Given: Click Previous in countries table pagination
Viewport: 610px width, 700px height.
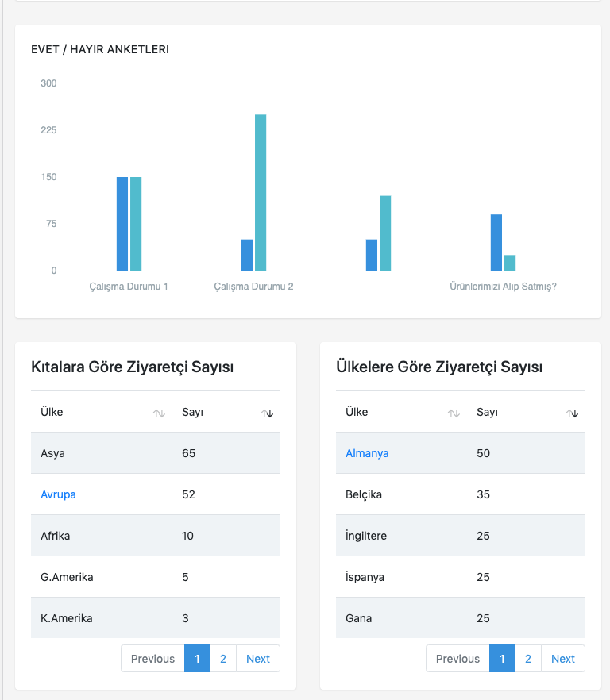Looking at the screenshot, I should [x=457, y=659].
